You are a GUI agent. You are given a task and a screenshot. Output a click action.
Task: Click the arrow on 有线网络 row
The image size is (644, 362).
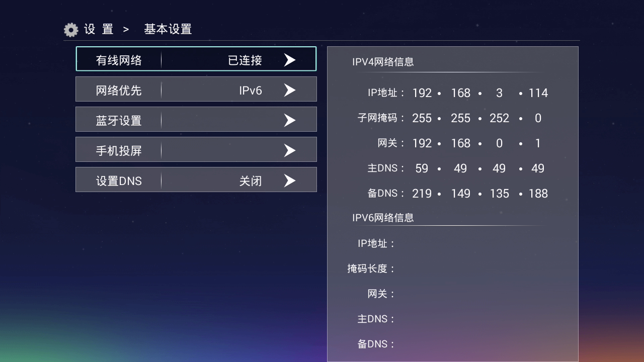pos(289,59)
